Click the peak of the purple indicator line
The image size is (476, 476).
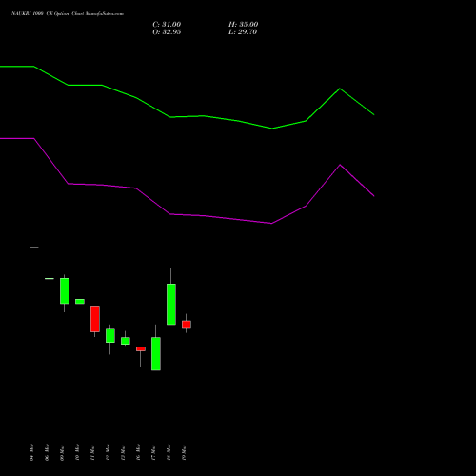click(x=340, y=165)
